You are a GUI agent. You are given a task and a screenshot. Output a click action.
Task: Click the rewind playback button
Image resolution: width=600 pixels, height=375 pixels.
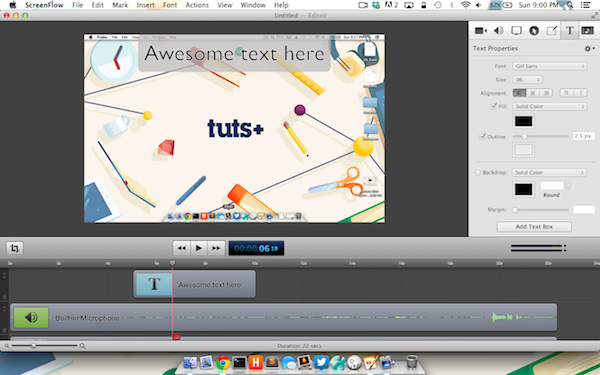coord(181,248)
